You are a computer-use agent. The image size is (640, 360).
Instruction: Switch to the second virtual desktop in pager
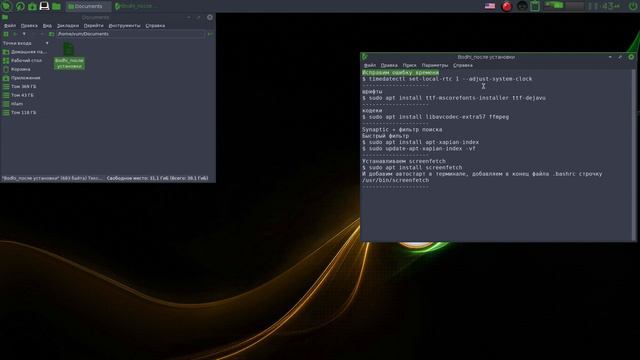[x=574, y=6]
